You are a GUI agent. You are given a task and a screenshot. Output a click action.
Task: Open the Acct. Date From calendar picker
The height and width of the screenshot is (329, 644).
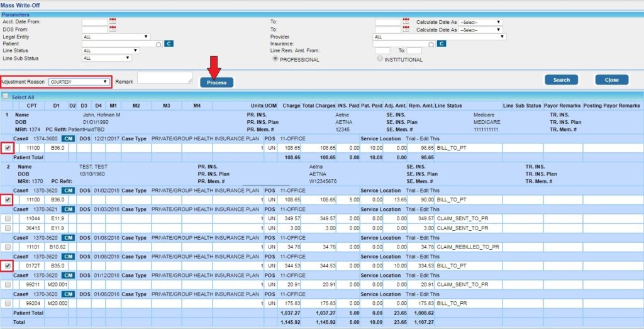113,22
